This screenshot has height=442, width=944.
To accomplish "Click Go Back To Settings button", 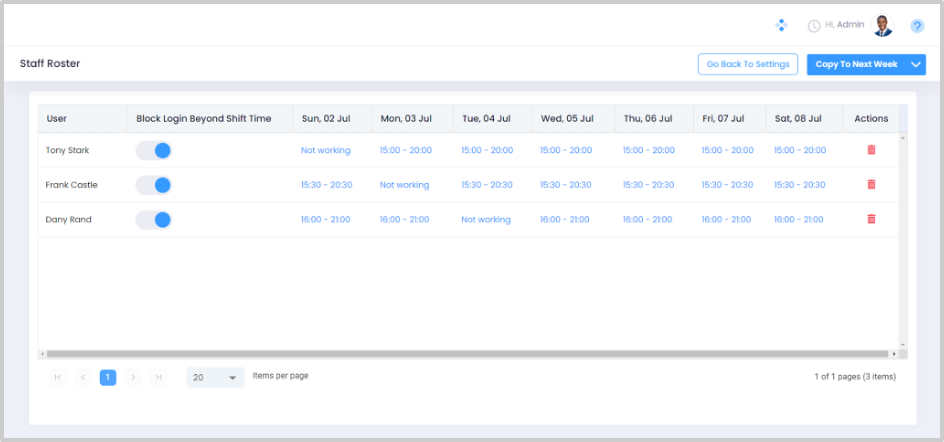I will (x=747, y=64).
